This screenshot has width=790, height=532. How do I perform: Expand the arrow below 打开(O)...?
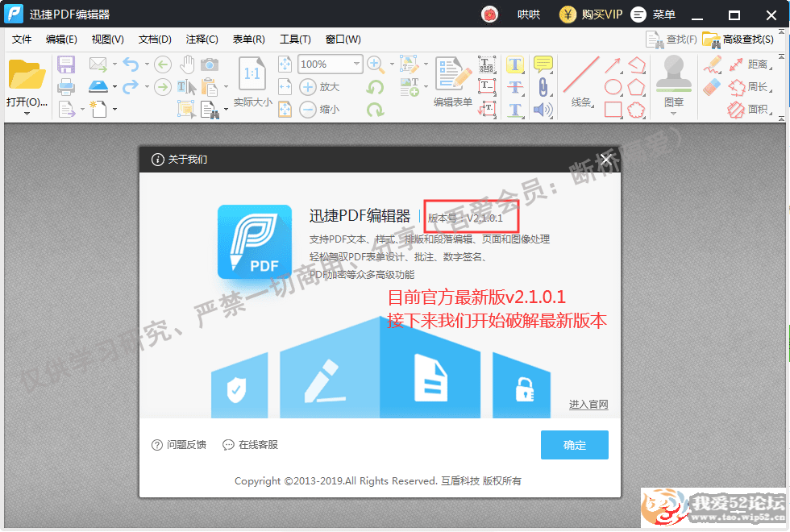click(x=27, y=114)
